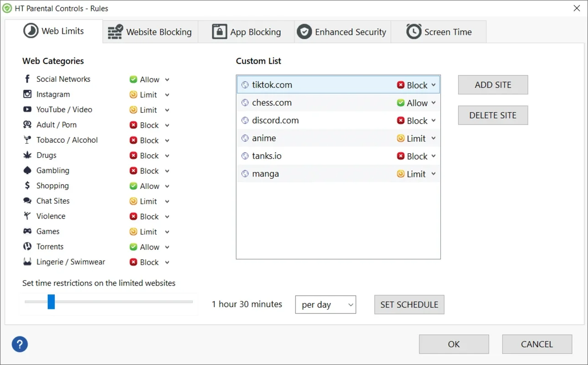Click the Drugs leaf icon
Image resolution: width=588 pixels, height=365 pixels.
(x=27, y=155)
